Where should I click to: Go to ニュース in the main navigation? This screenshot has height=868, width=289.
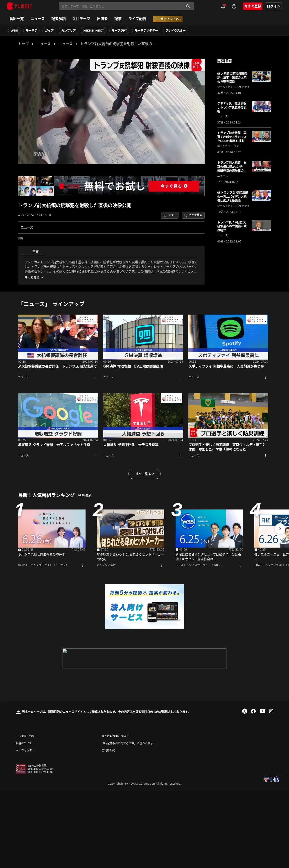37,19
